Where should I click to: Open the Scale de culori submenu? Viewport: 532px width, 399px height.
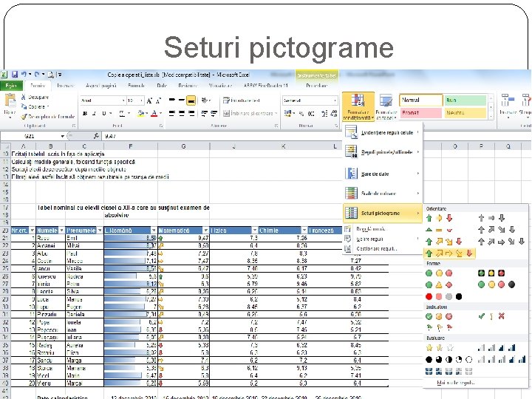point(383,194)
